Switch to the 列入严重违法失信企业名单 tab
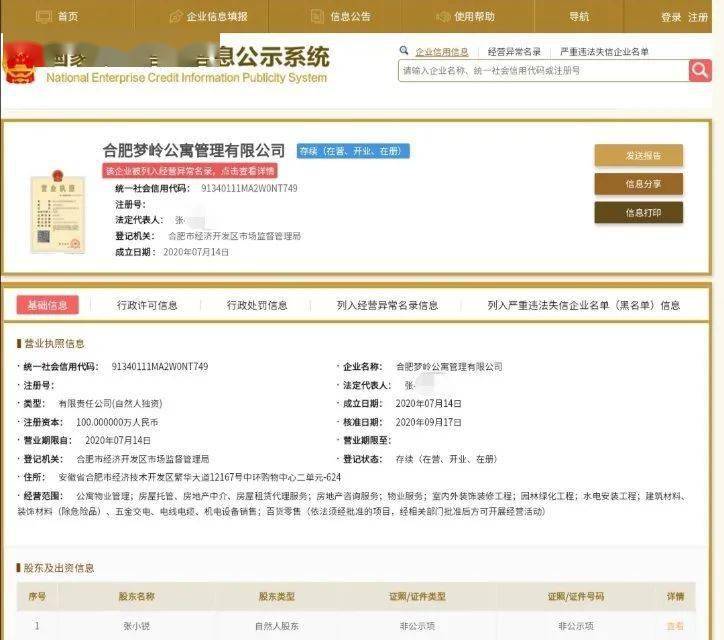Screen dimensions: 724x640 click(x=584, y=305)
